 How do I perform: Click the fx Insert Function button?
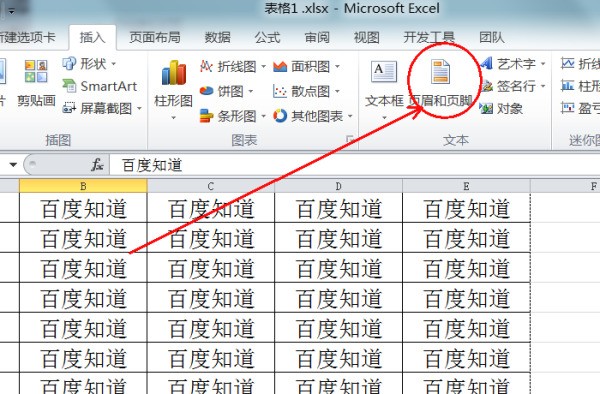pyautogui.click(x=97, y=165)
